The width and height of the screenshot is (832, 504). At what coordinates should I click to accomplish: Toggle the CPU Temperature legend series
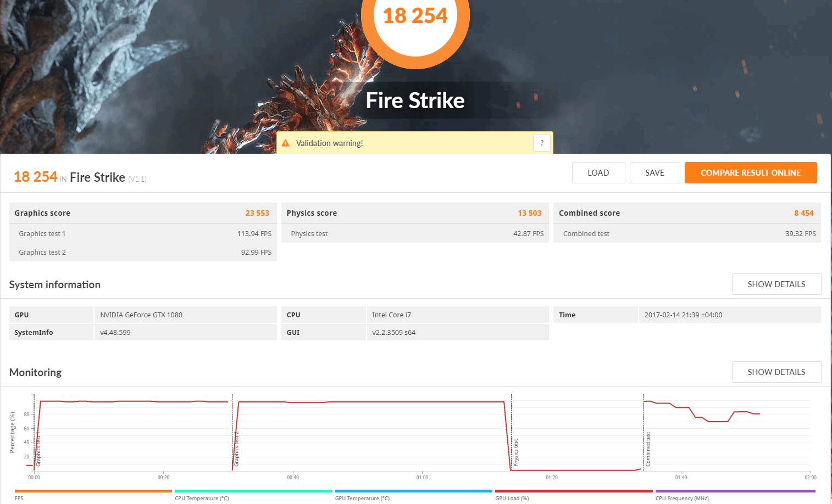pyautogui.click(x=253, y=495)
